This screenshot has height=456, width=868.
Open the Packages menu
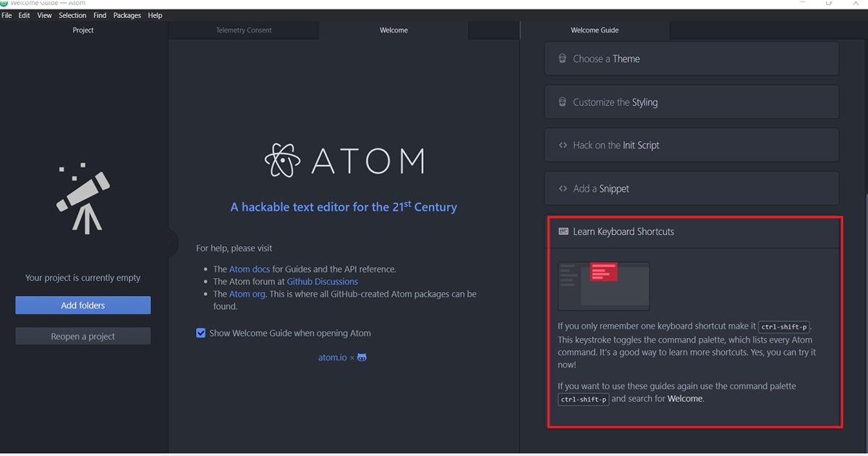127,14
